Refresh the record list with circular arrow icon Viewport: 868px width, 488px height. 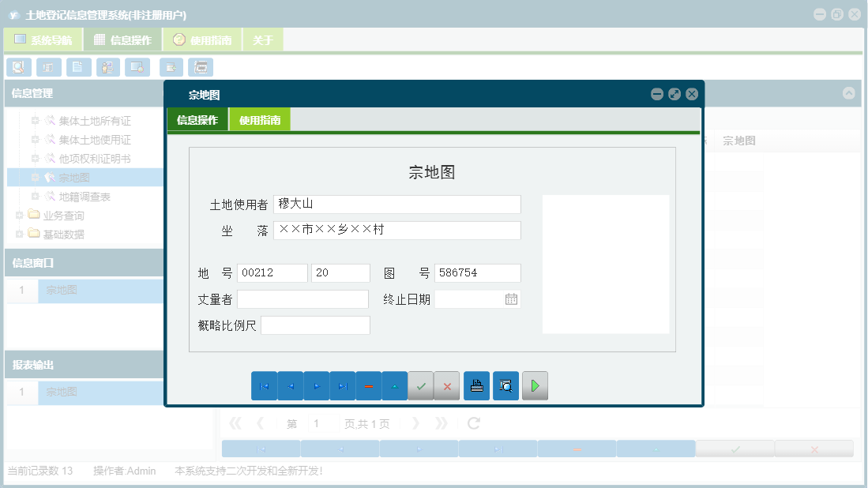click(472, 422)
